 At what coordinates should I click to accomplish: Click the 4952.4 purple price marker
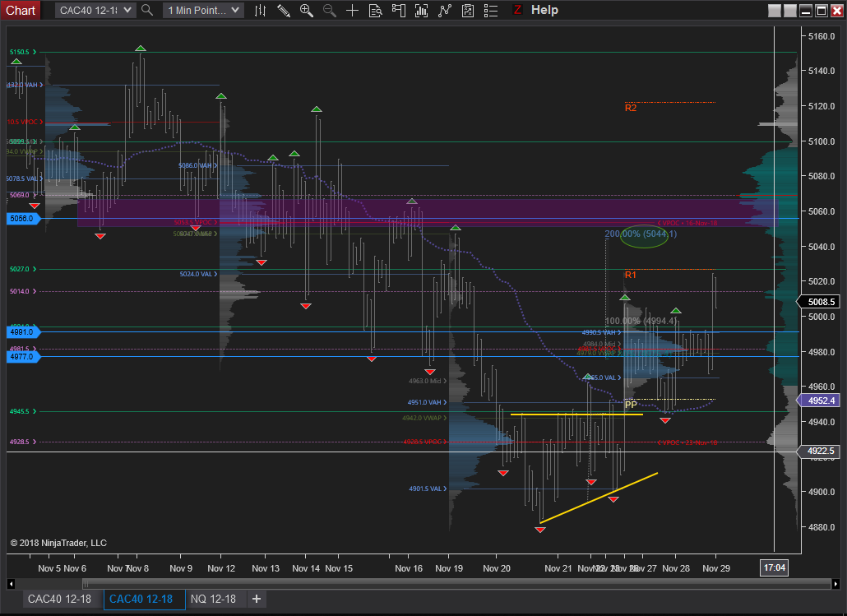pyautogui.click(x=821, y=401)
